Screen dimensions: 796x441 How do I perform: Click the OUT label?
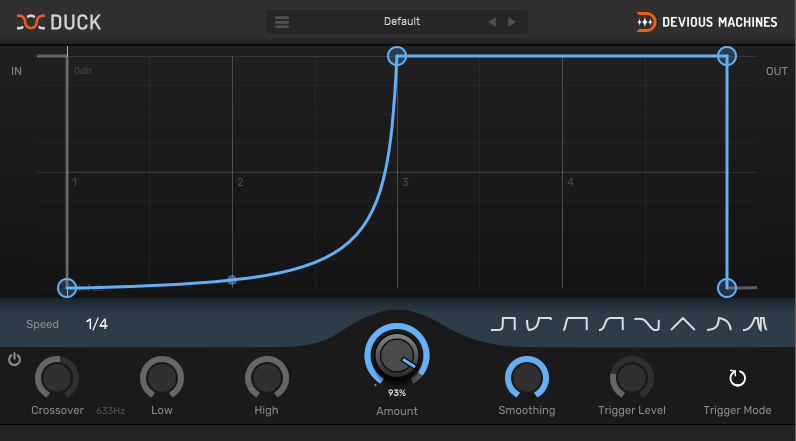tap(777, 72)
